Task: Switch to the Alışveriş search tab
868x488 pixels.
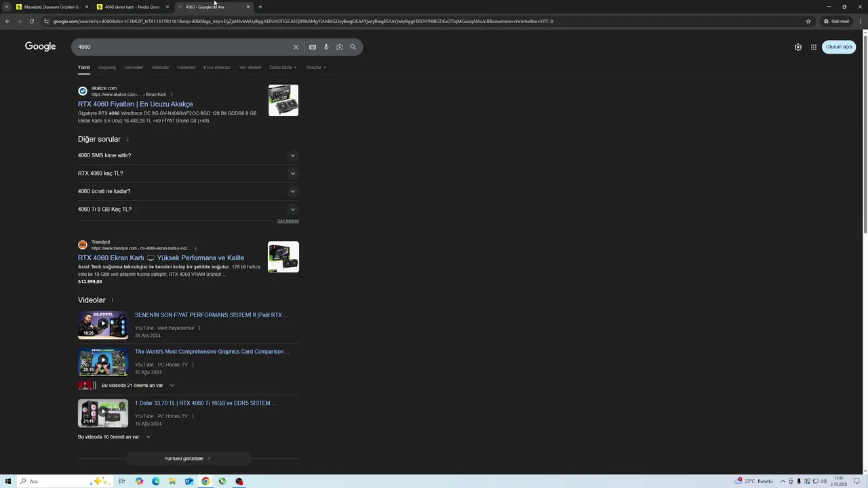Action: point(107,68)
